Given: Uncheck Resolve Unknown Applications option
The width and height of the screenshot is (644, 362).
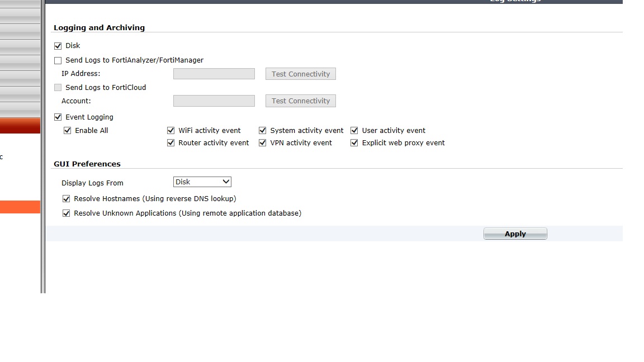Looking at the screenshot, I should point(66,213).
